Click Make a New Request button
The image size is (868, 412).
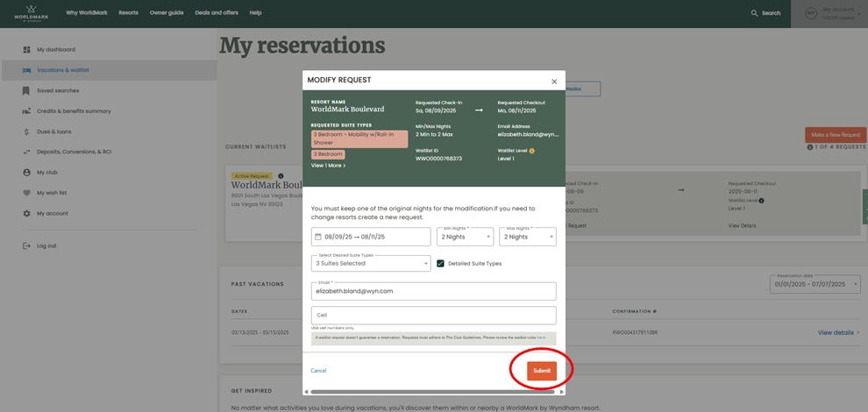coord(836,135)
